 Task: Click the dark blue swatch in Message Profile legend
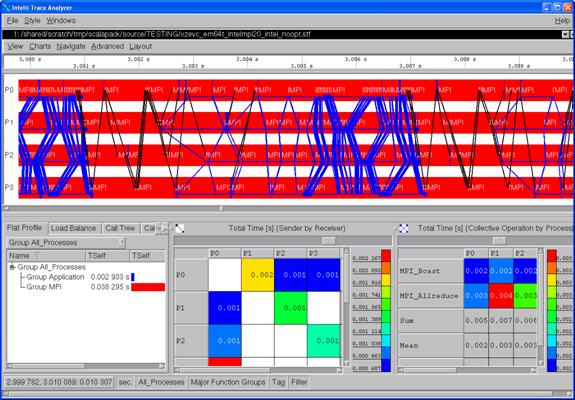[386, 366]
